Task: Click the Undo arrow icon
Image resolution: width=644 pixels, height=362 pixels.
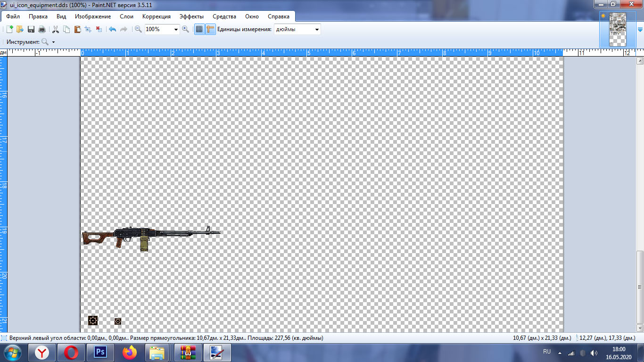Action: click(112, 29)
